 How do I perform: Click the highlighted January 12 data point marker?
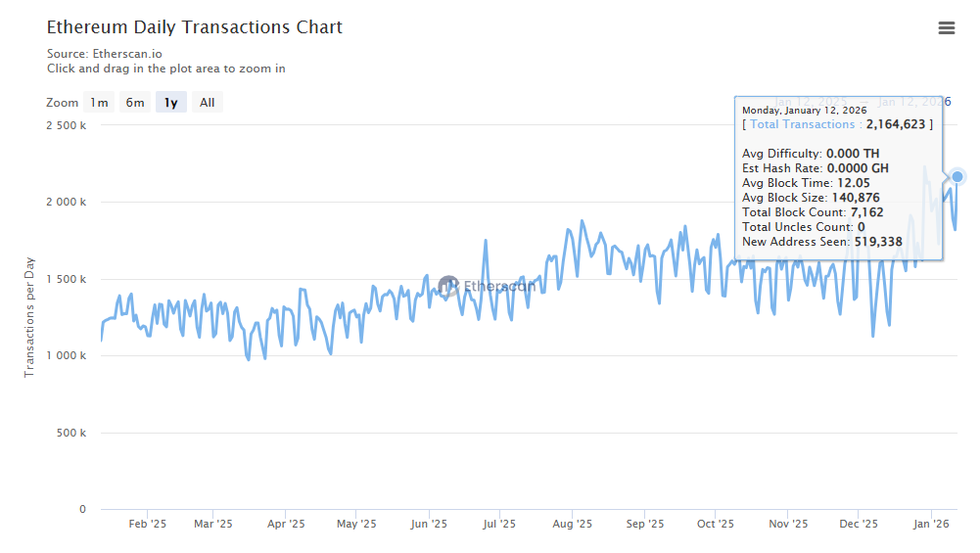pos(957,177)
